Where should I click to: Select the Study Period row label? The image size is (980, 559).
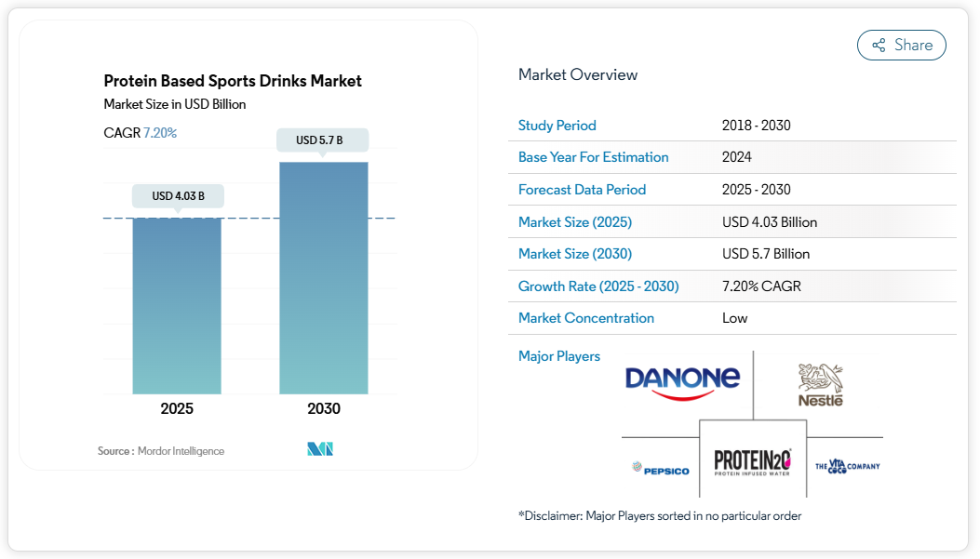coord(557,126)
